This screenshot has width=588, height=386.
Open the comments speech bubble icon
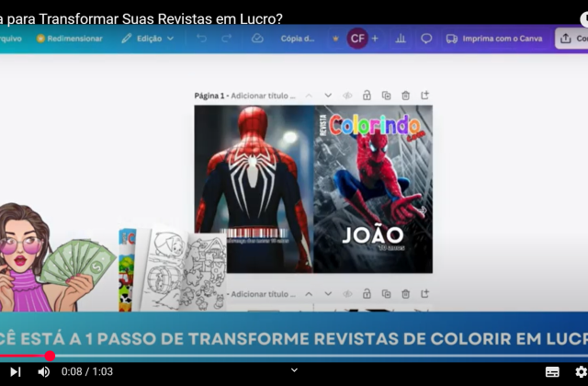[x=426, y=39]
